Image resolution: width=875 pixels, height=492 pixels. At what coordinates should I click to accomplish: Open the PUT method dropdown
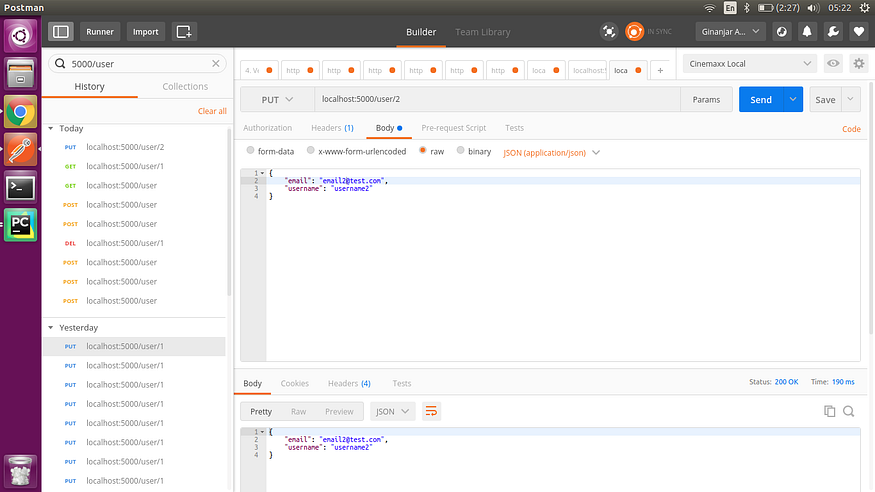tap(277, 99)
